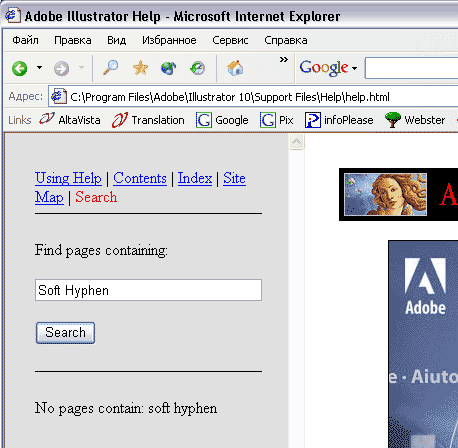458x448 pixels.
Task: Click the address bar with help.html path
Action: [253, 97]
